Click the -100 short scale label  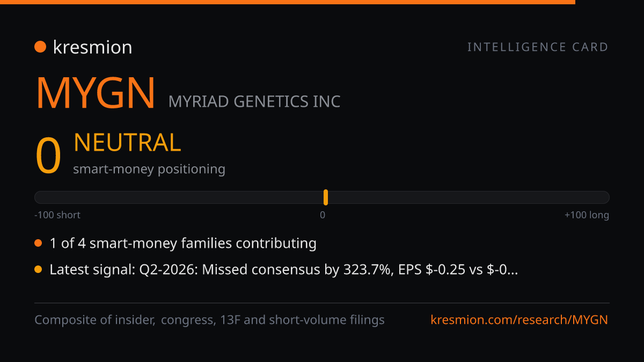[57, 215]
